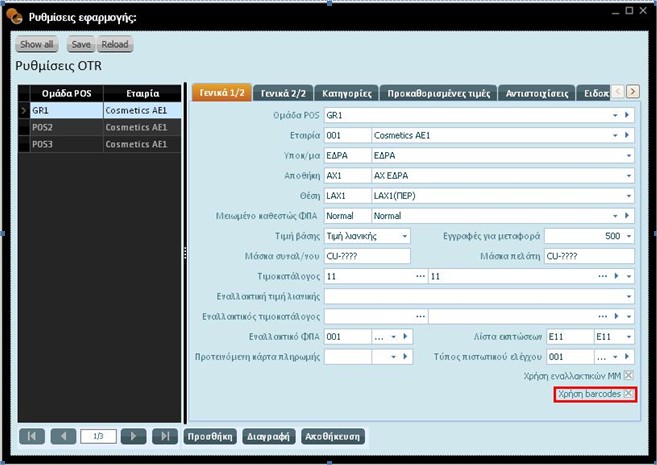The image size is (657, 465).
Task: Go to next record arrow
Action: pyautogui.click(x=133, y=436)
